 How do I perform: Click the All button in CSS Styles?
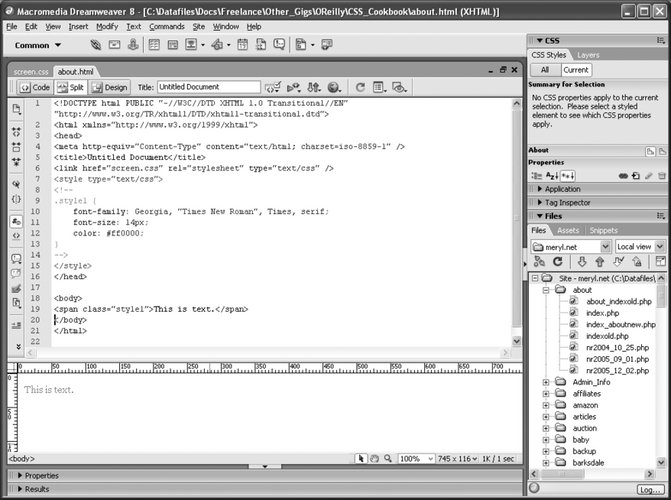click(545, 70)
